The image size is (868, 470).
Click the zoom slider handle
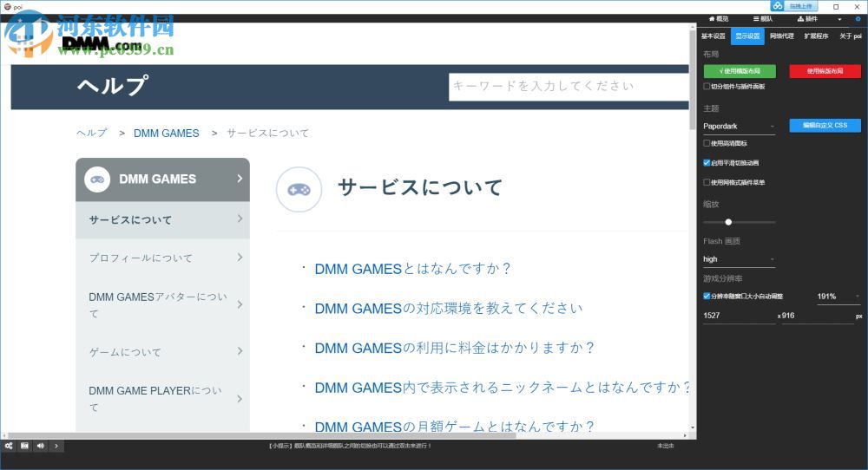728,222
